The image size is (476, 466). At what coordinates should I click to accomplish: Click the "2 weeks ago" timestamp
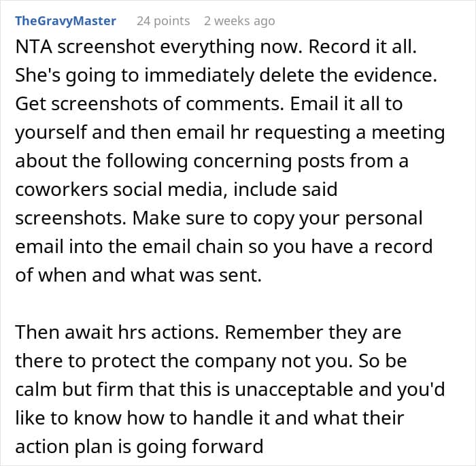click(x=239, y=21)
